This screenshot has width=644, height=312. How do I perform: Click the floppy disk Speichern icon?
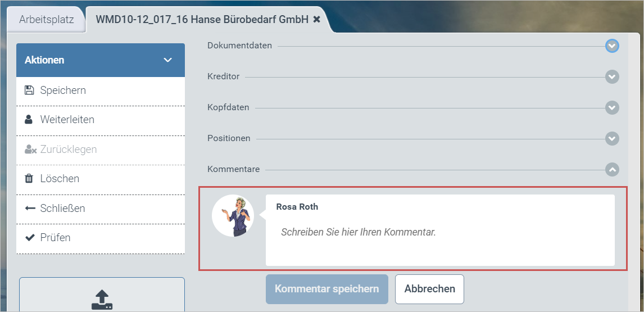pyautogui.click(x=30, y=91)
